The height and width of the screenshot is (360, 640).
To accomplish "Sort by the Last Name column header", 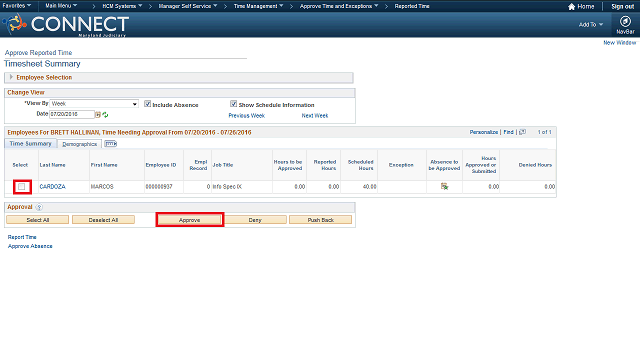I will coord(52,165).
